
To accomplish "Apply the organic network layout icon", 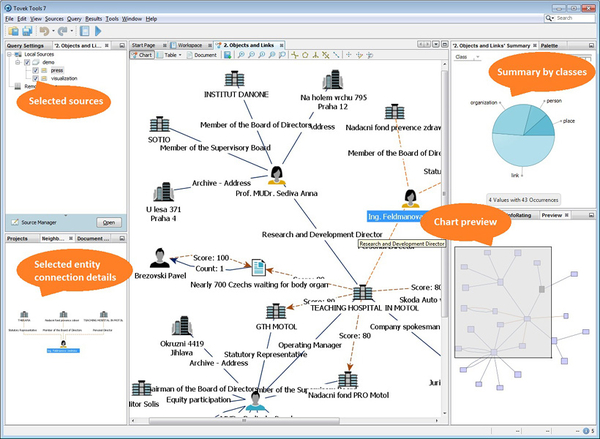I will [x=326, y=55].
